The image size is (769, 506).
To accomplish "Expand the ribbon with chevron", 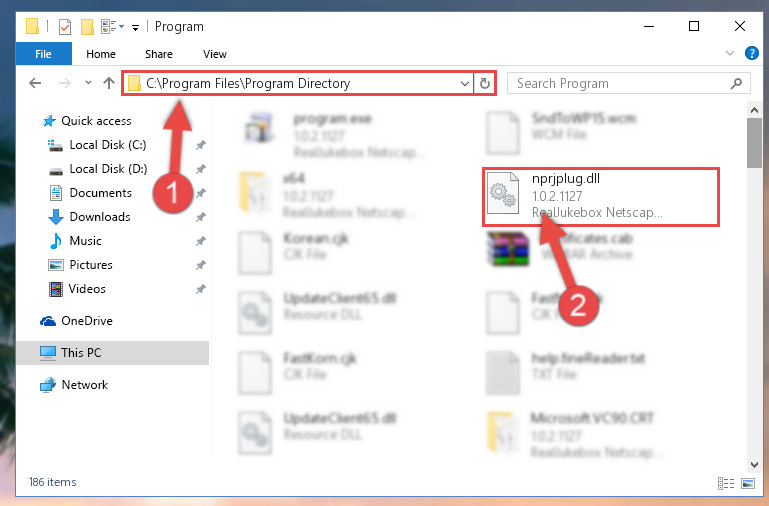I will tap(730, 53).
